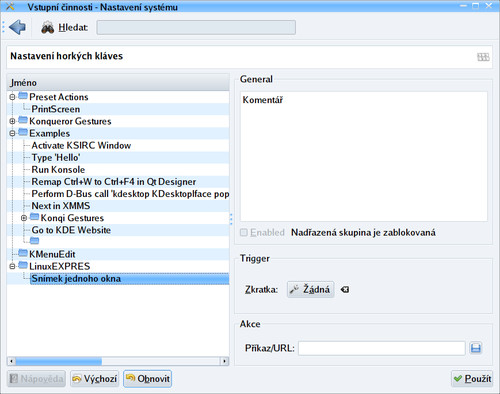Click inside the Komentář text area
Screen dimensions: 500x394
coord(364,157)
